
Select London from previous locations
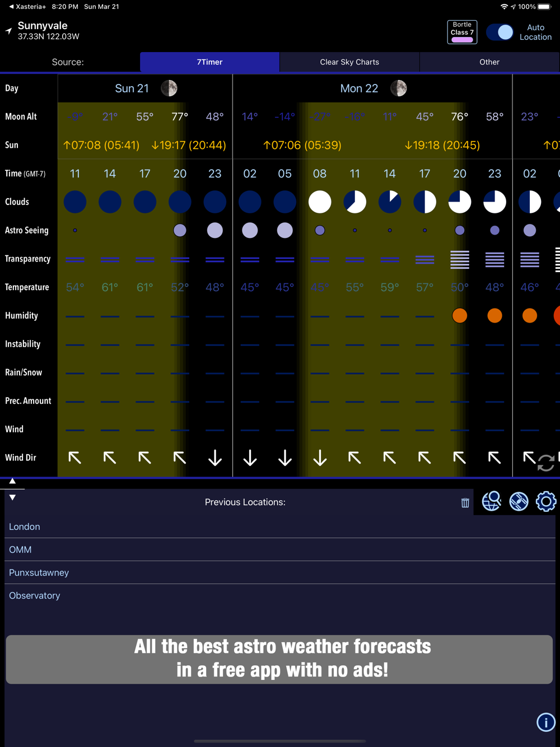[x=280, y=527]
